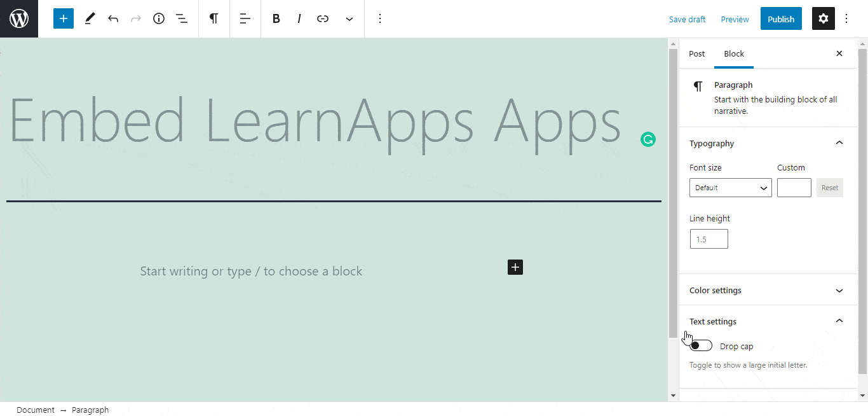The image size is (868, 416).
Task: Select Document in the breadcrumb
Action: [36, 410]
